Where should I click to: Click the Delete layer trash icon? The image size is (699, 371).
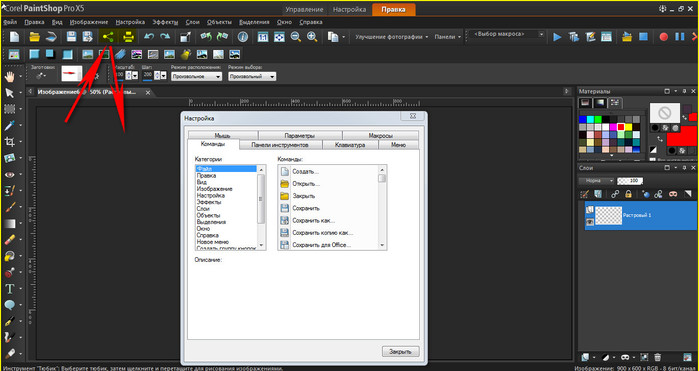(658, 357)
